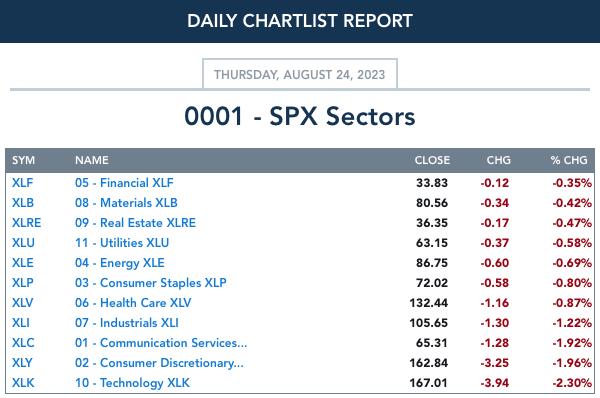Open 05 - Financial XLF chart name
Screen dimensions: 600x398
pos(124,183)
